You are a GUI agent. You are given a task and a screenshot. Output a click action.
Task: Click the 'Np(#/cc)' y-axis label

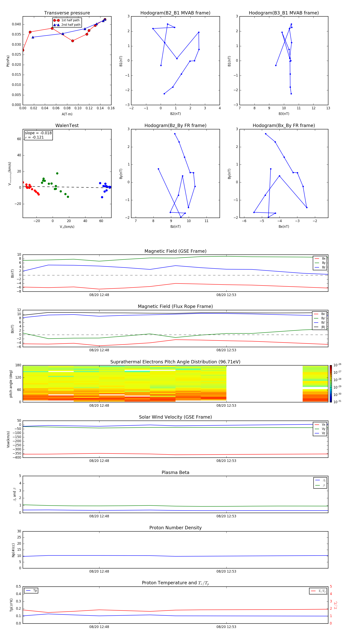click(x=13, y=550)
